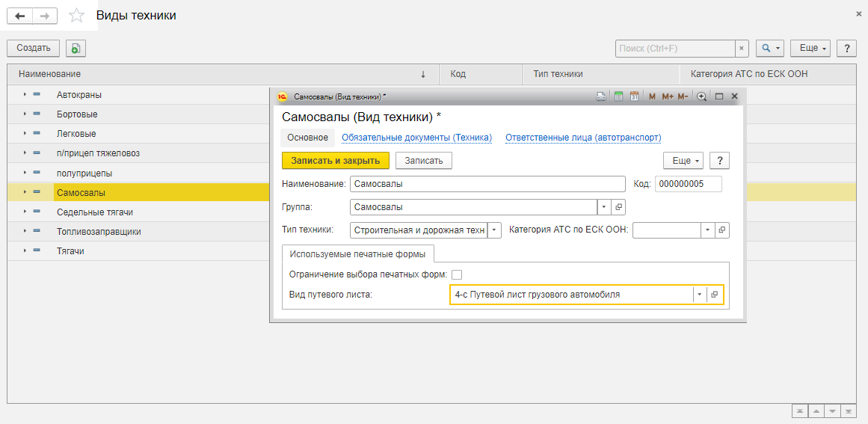This screenshot has height=424, width=868.
Task: Open the Обязательные документы (Техника) tab
Action: (417, 138)
